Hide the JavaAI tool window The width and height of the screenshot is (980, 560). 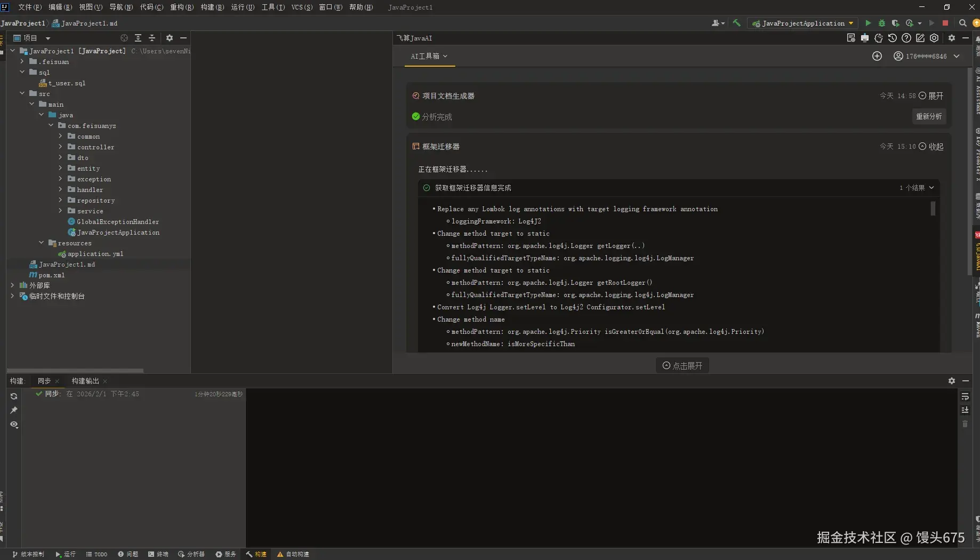tap(965, 38)
